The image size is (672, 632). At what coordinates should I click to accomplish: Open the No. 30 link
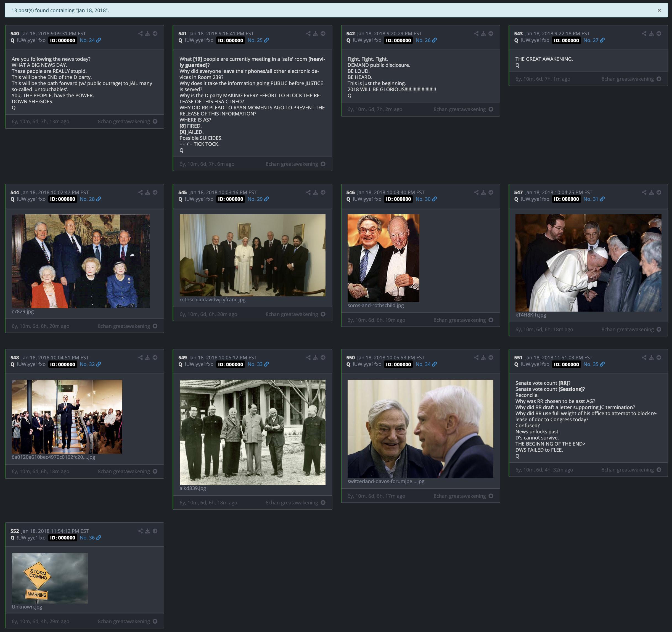426,199
